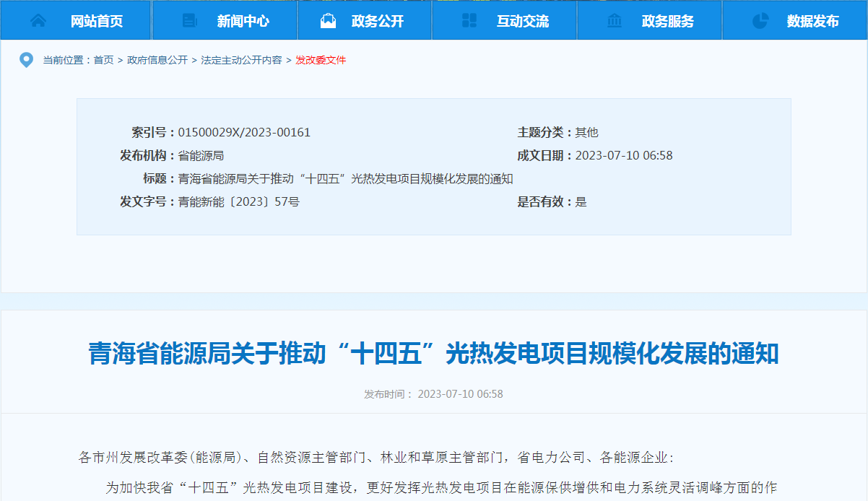
Task: Go to 法定主动公开内容 breadcrumb
Action: (241, 60)
